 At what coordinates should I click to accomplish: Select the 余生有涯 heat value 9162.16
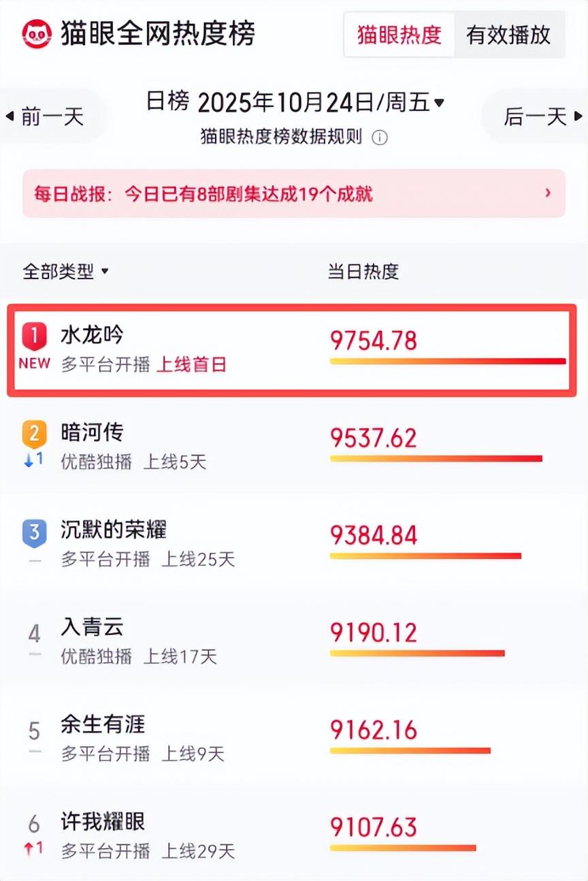(374, 730)
